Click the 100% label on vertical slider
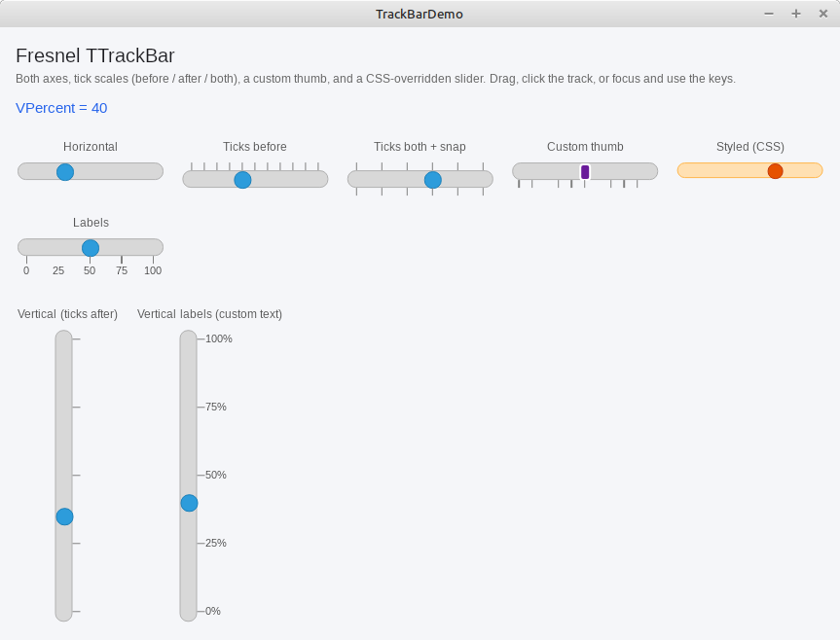The height and width of the screenshot is (640, 840). click(219, 338)
